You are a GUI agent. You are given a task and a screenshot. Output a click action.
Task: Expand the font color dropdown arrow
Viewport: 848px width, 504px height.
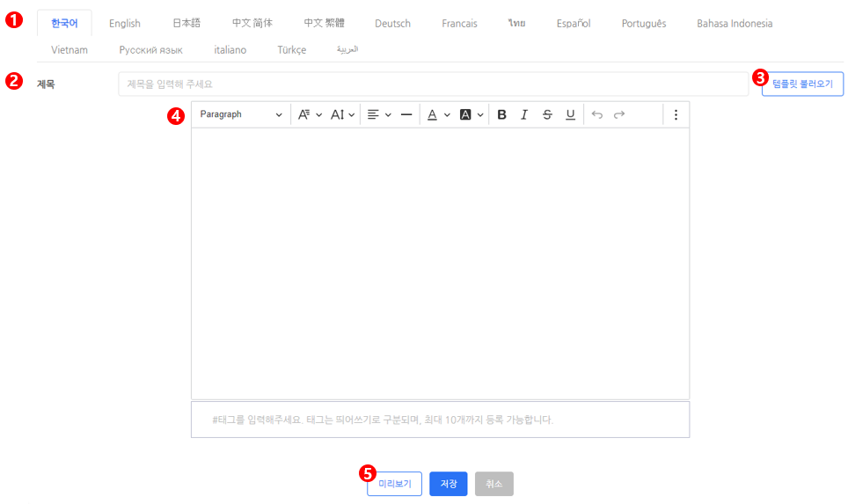(x=447, y=114)
